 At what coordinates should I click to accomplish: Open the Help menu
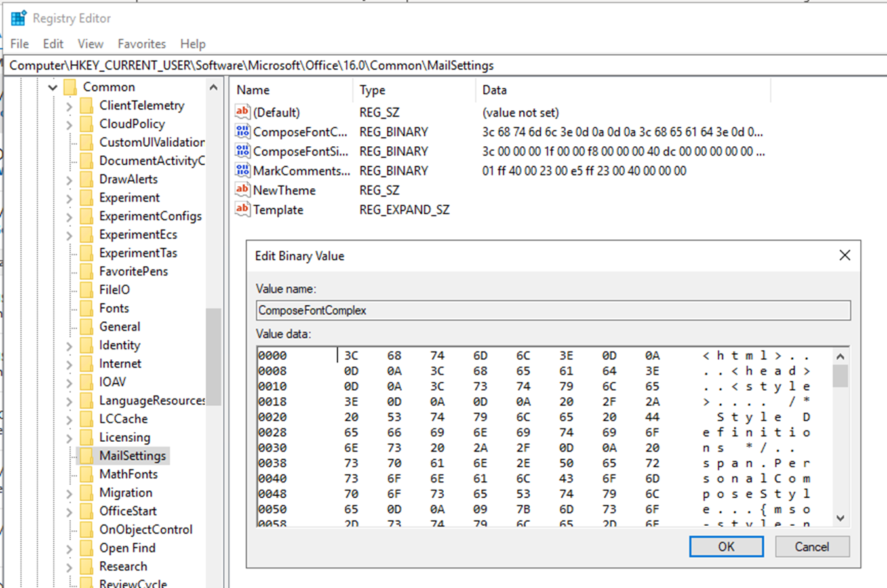click(193, 44)
